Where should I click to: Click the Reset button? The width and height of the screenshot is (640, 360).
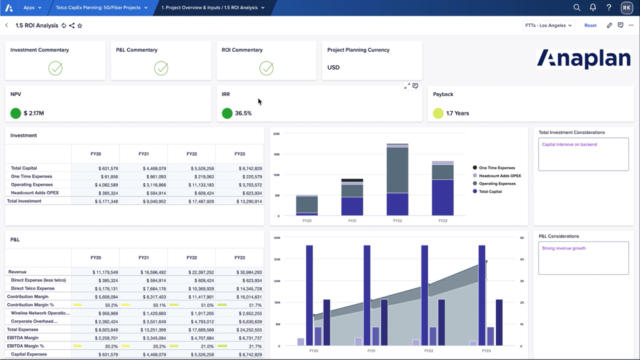click(x=590, y=25)
